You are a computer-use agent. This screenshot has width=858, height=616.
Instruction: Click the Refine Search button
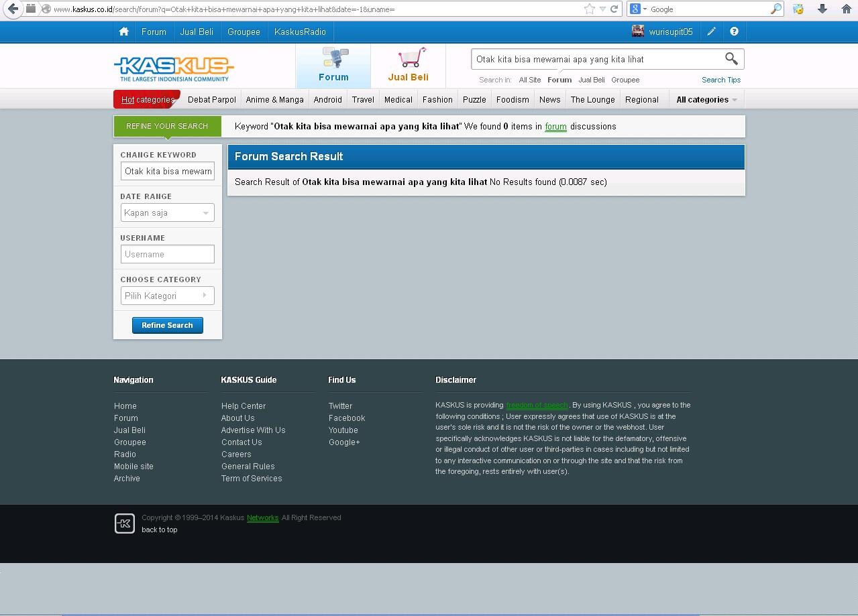pos(167,325)
